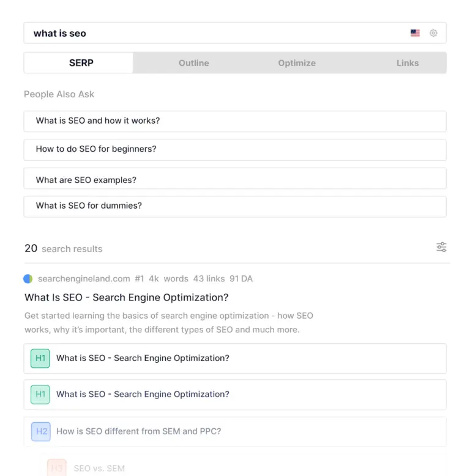Click the searchengineland.com favicon

(28, 279)
